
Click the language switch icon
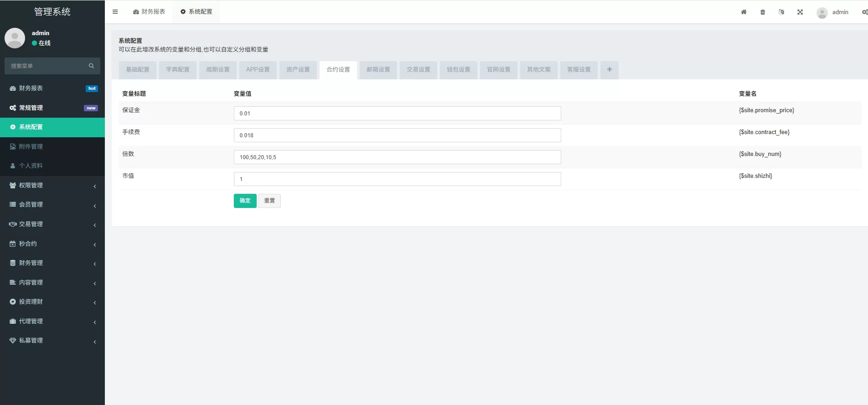coord(781,12)
